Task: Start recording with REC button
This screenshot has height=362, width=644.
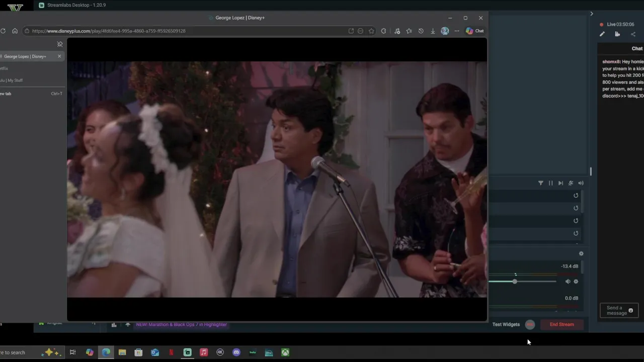Action: (530, 324)
